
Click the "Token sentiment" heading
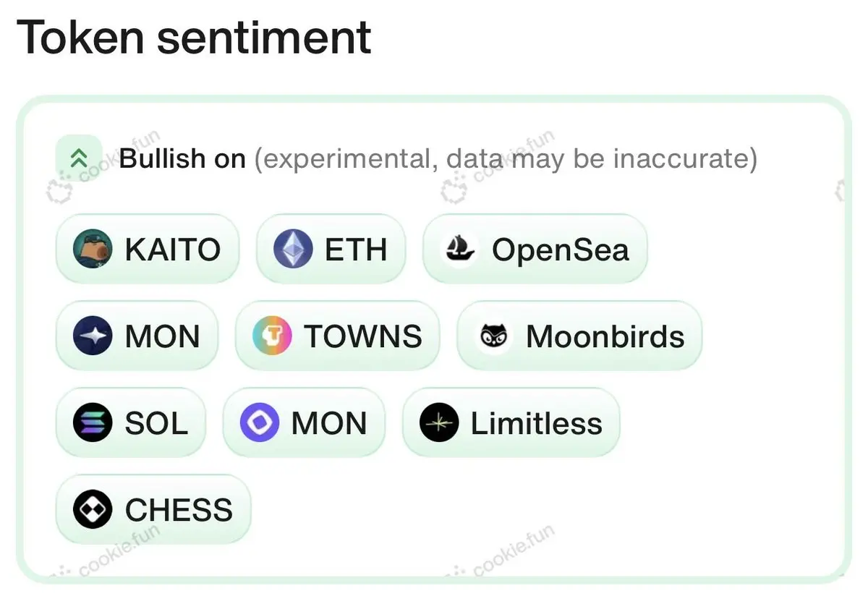pos(194,38)
